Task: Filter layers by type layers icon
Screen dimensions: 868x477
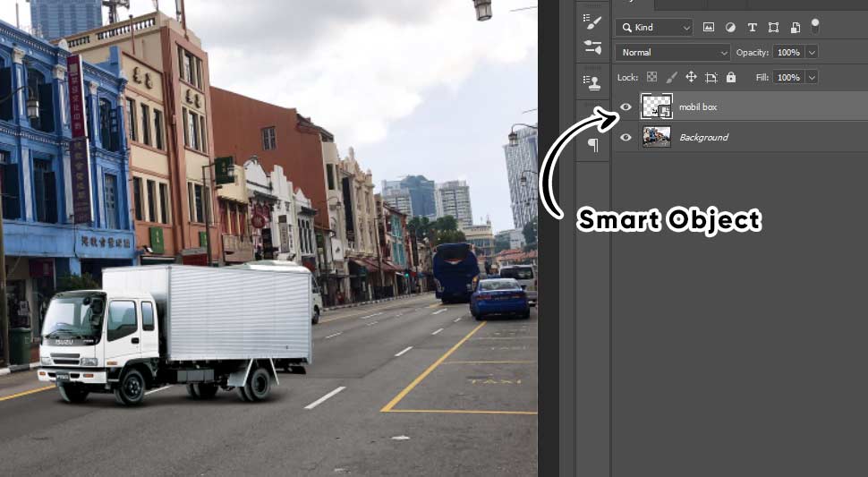Action: click(752, 27)
